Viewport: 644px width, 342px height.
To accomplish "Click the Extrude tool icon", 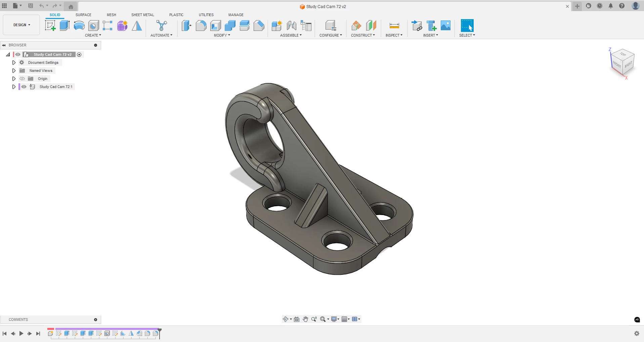I will click(x=65, y=26).
